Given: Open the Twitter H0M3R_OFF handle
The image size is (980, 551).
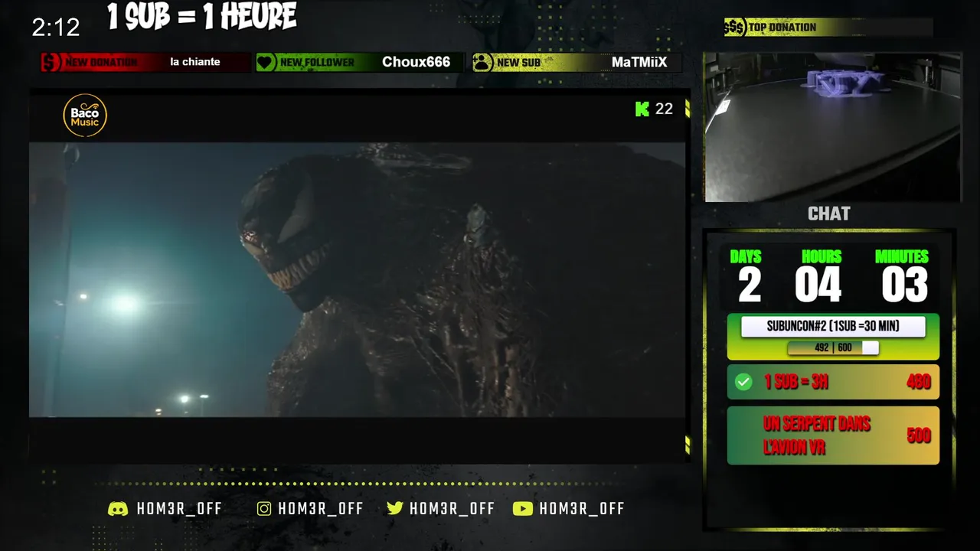Looking at the screenshot, I should 452,509.
